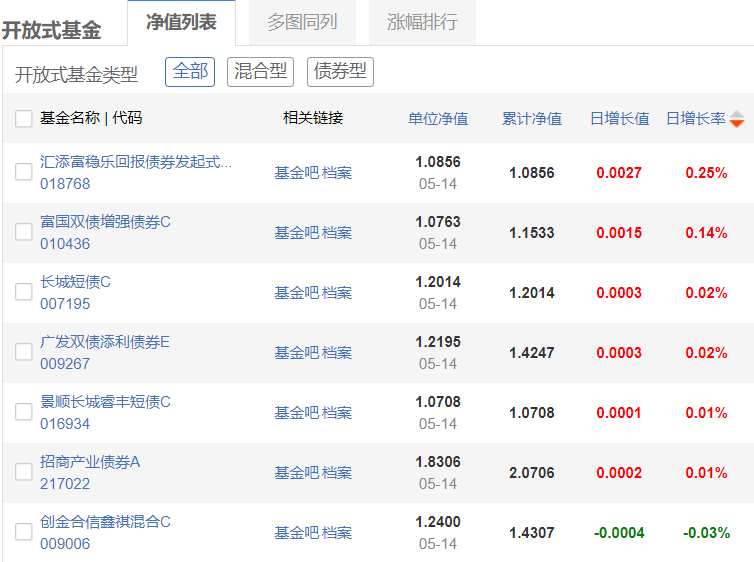This screenshot has width=754, height=562.
Task: Open the 多图同列 tab
Action: click(302, 22)
